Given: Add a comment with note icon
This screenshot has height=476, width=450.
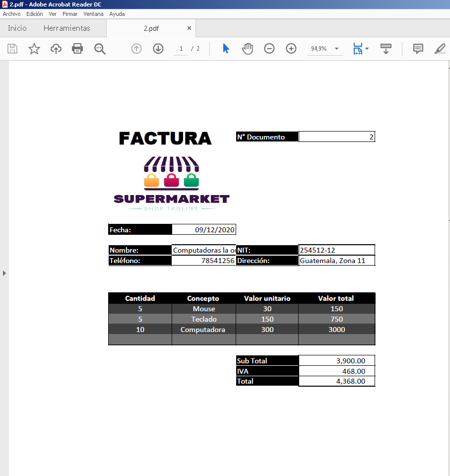Looking at the screenshot, I should pos(418,49).
